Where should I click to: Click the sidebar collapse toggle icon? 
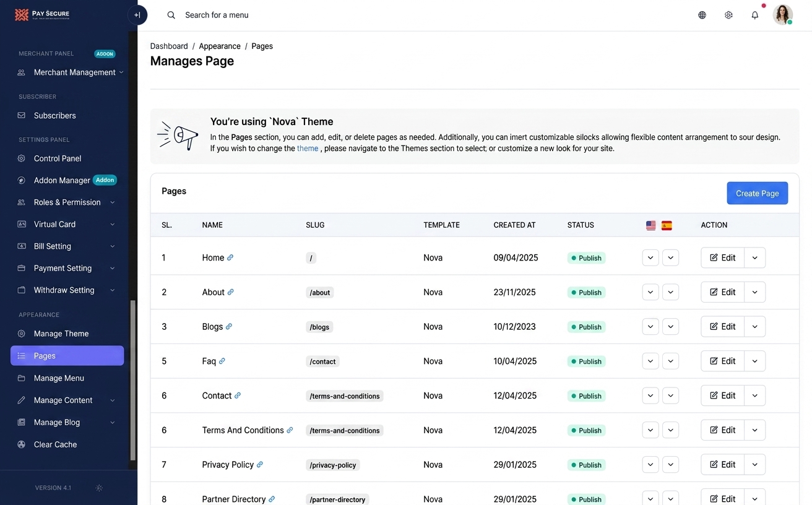click(137, 15)
